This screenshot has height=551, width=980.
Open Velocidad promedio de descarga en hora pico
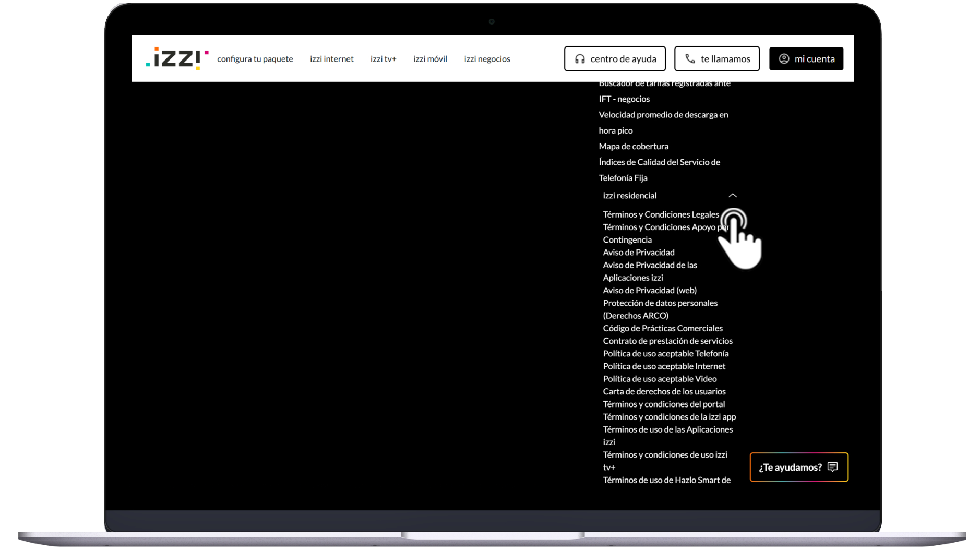pos(663,123)
